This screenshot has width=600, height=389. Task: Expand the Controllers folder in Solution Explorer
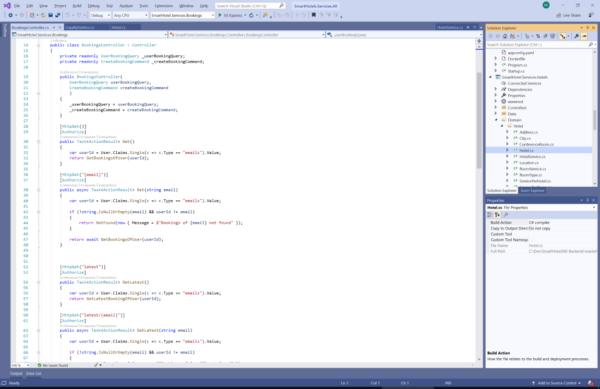tap(496, 107)
